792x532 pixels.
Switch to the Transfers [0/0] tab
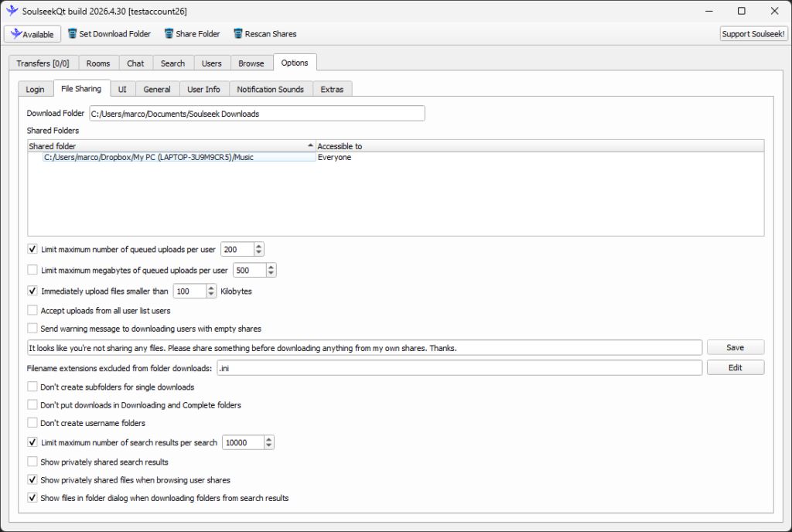click(43, 63)
